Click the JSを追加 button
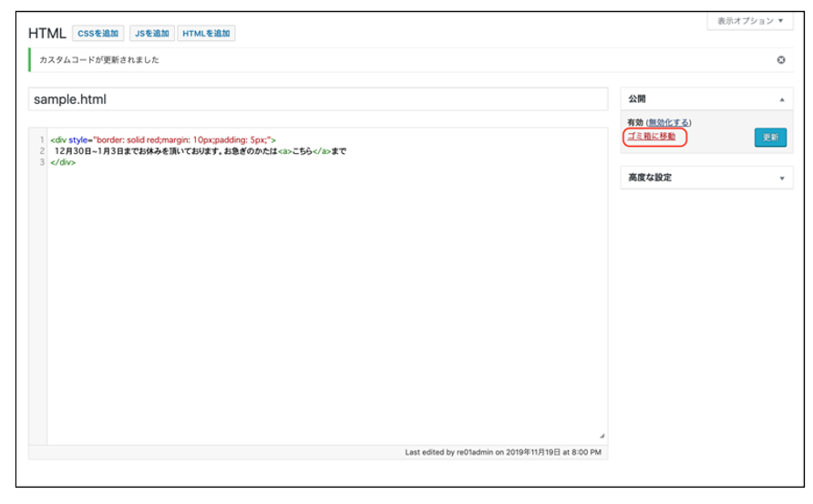The width and height of the screenshot is (813, 504). click(151, 34)
